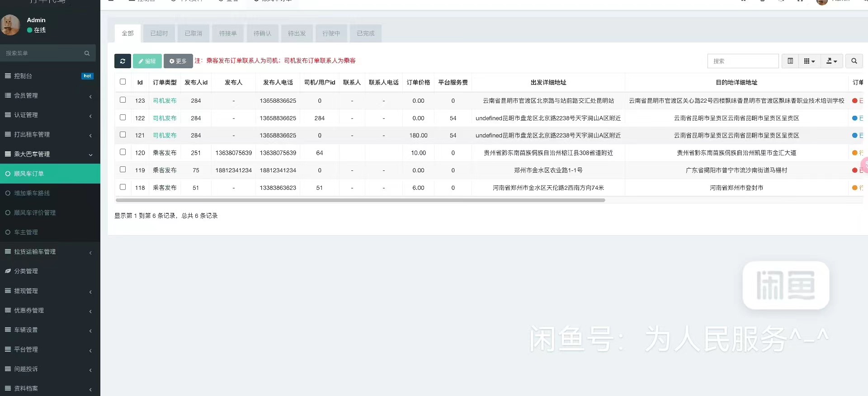
Task: Click the Admin avatar in the sidebar
Action: pos(10,25)
